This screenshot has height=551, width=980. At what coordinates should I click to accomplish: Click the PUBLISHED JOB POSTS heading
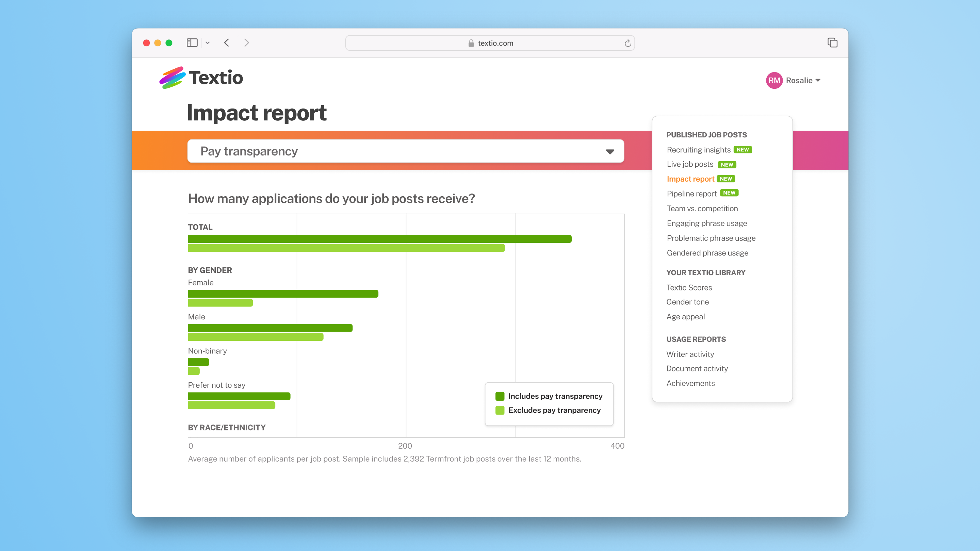coord(706,135)
